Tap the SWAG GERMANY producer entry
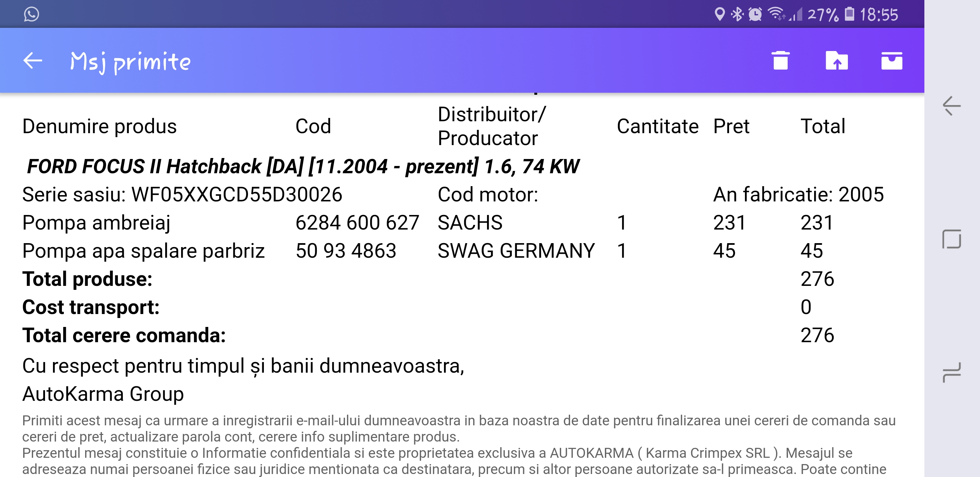 point(516,251)
